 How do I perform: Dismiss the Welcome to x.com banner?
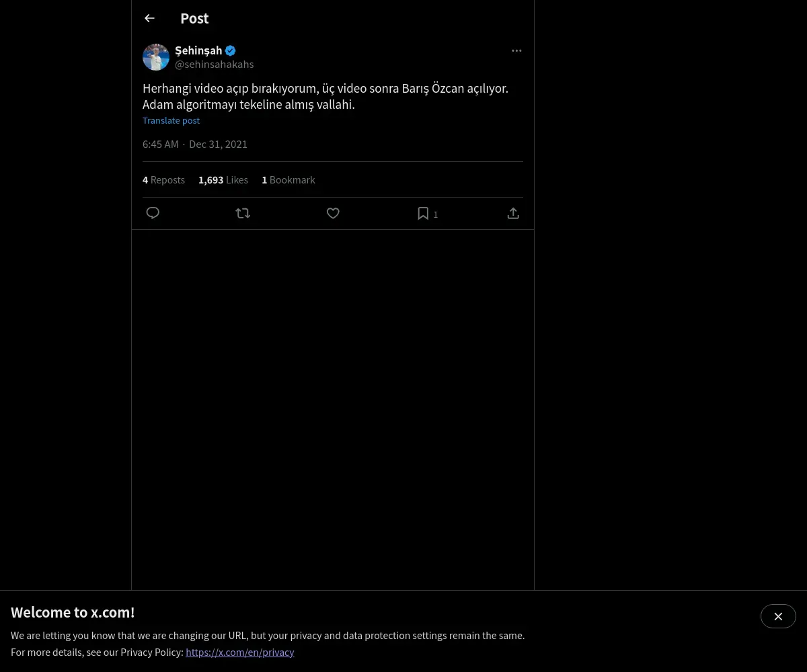point(778,616)
